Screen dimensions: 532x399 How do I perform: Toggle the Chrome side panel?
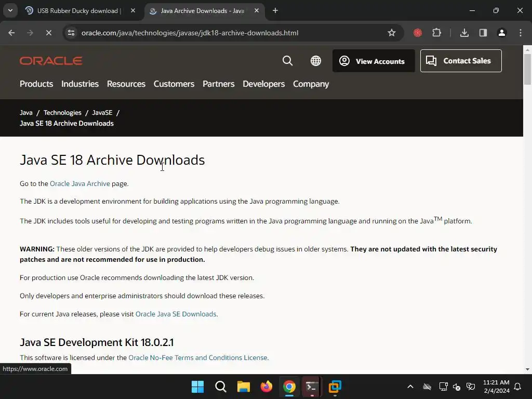[x=483, y=33]
